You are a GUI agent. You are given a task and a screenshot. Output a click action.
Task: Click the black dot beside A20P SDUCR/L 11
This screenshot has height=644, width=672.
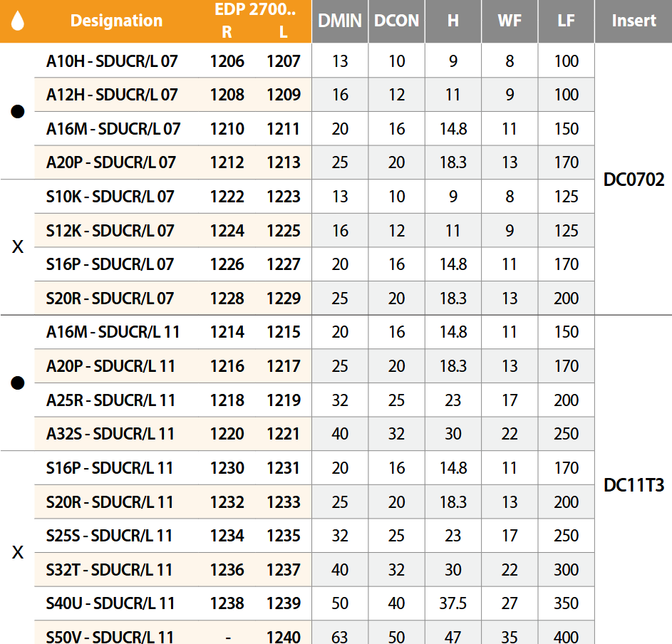[19, 383]
